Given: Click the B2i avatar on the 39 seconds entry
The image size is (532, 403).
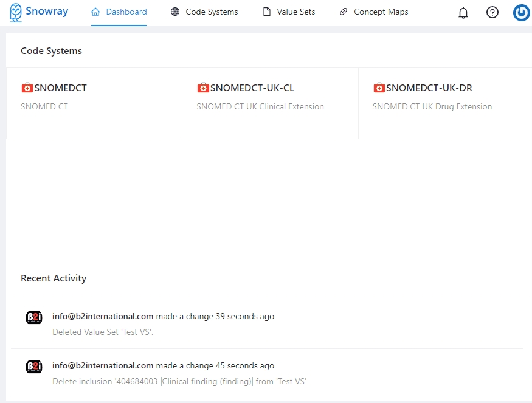Looking at the screenshot, I should tap(34, 317).
